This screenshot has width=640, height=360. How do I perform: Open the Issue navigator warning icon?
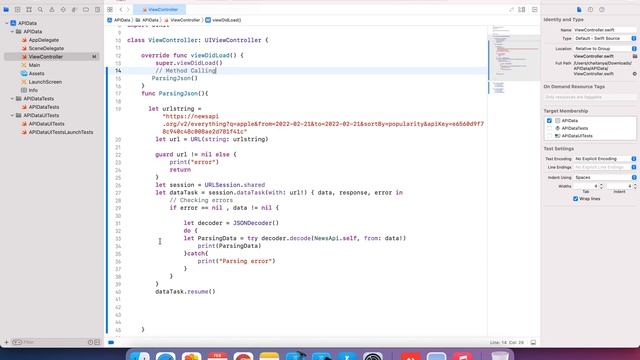click(52, 9)
